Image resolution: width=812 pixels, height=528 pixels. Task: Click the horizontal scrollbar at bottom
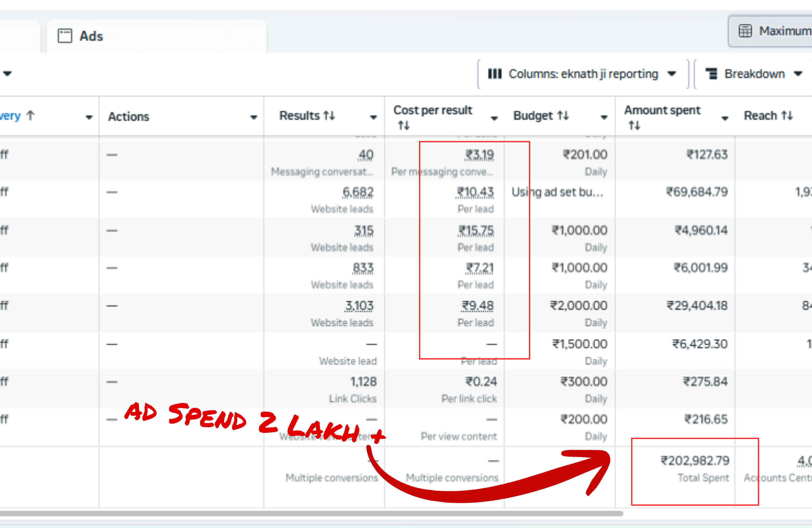click(x=307, y=513)
